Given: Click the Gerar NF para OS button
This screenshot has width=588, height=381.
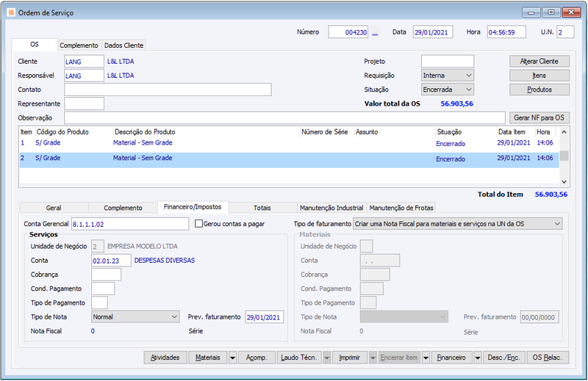Looking at the screenshot, I should pos(539,117).
